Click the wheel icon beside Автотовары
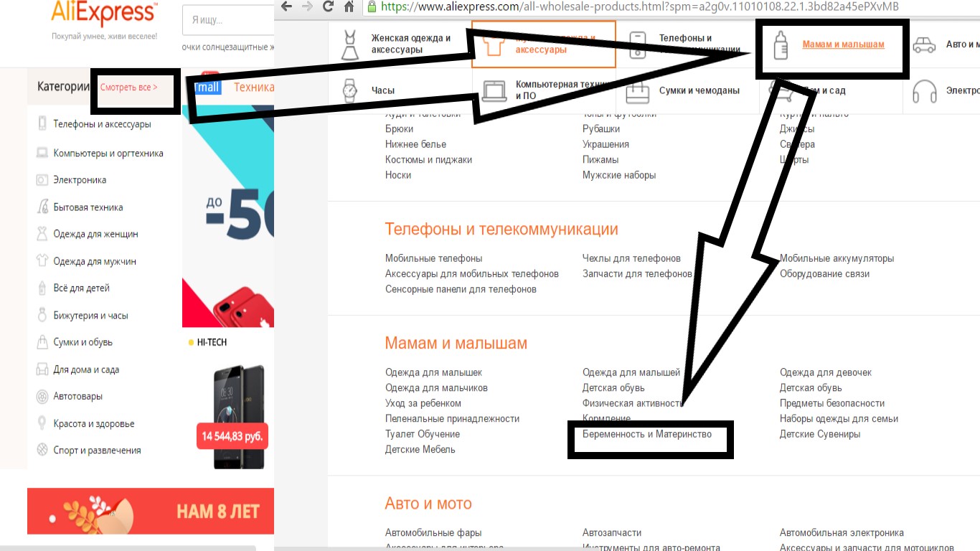Viewport: 980px width, 551px height. (42, 396)
